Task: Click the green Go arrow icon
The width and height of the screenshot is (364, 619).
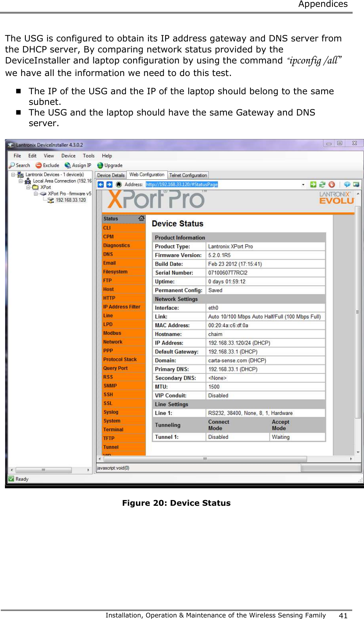Action: pos(313,184)
